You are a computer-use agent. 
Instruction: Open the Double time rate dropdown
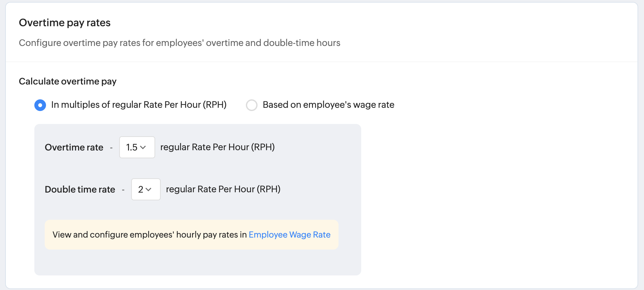[x=146, y=189]
